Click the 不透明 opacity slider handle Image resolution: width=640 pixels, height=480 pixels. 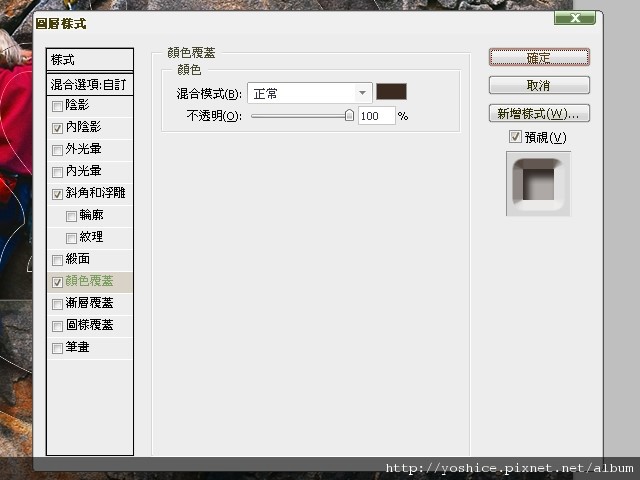[x=349, y=115]
